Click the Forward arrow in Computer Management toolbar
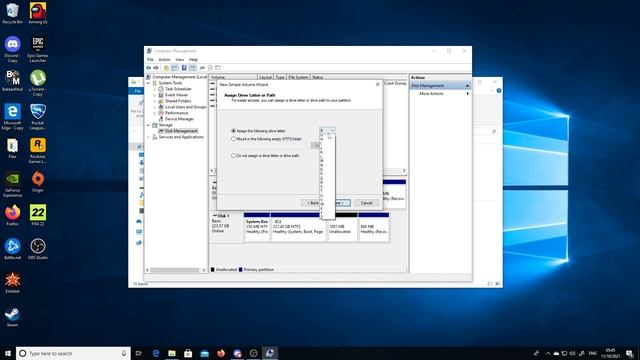 point(156,68)
